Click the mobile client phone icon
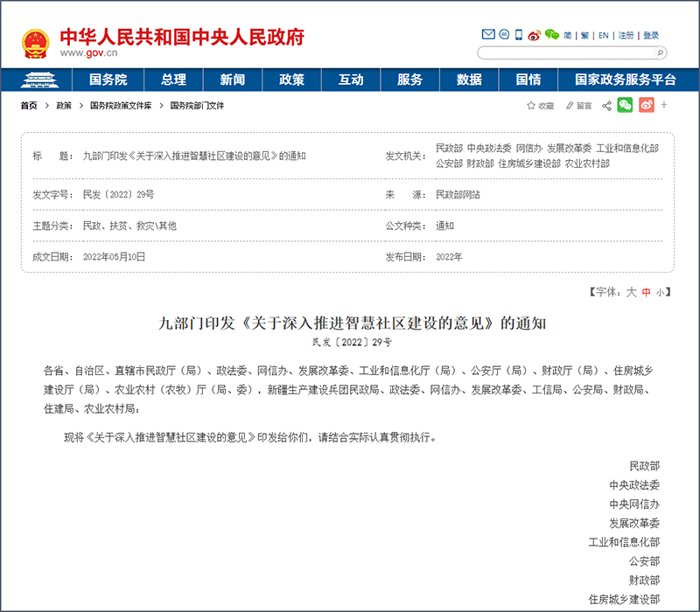Image resolution: width=700 pixels, height=612 pixels. click(x=518, y=34)
